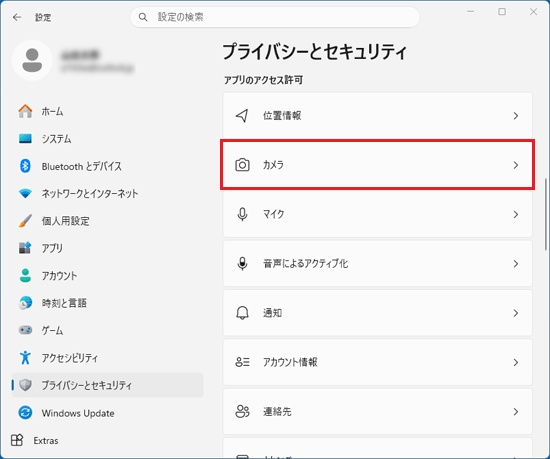Viewport: 550px width, 459px height.
Task: Expand カメラ with its chevron
Action: tap(516, 165)
